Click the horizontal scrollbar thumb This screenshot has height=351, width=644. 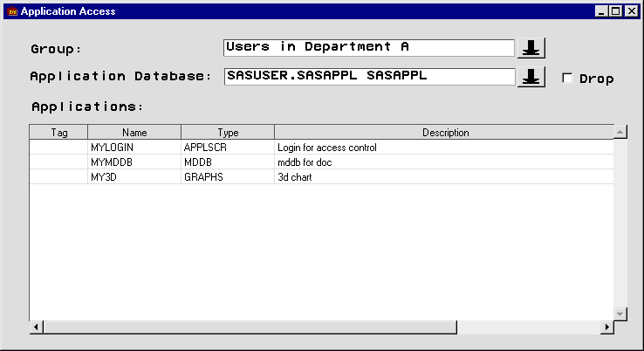tap(250, 327)
